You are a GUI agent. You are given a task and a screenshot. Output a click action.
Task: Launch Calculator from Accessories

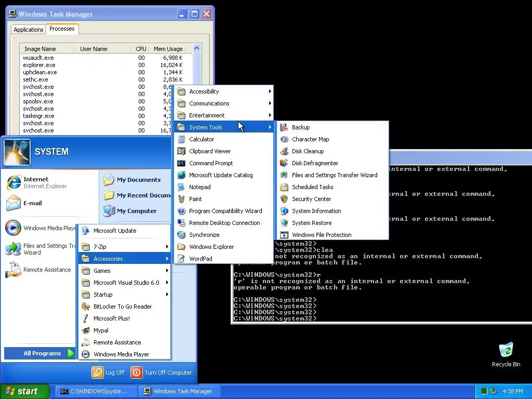pos(224,139)
